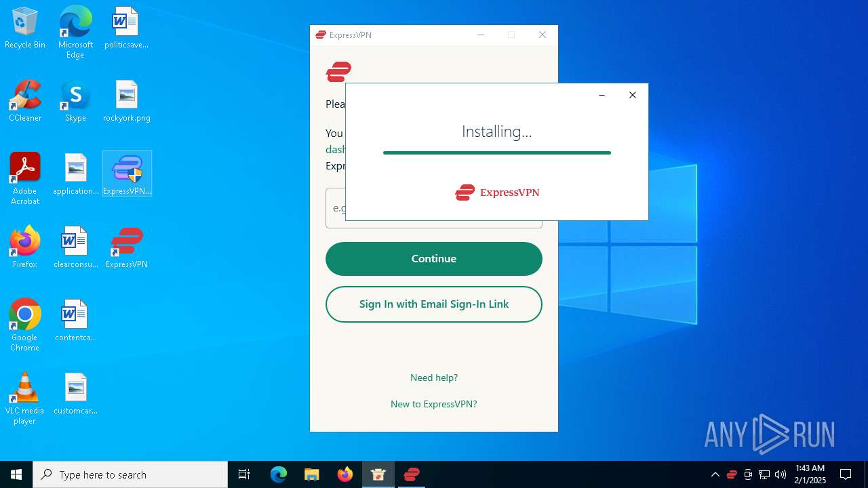Click the ExpressVPN logo in installer dialog

tap(497, 192)
